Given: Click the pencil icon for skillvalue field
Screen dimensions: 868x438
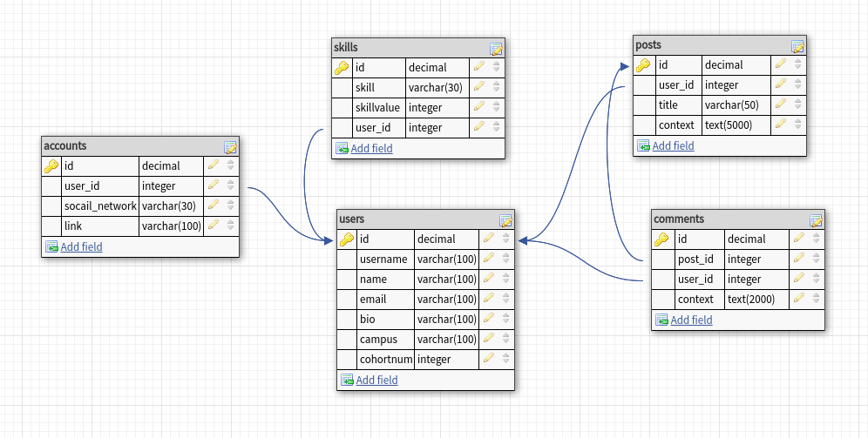Looking at the screenshot, I should [x=479, y=107].
